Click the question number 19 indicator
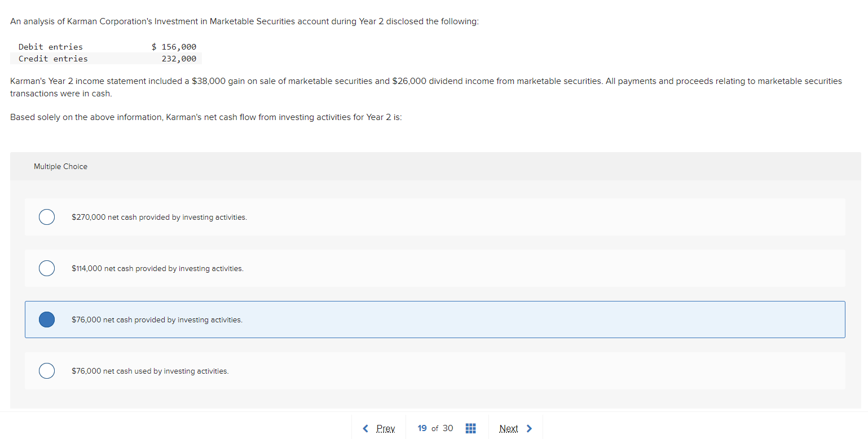This screenshot has width=868, height=439. (x=422, y=428)
